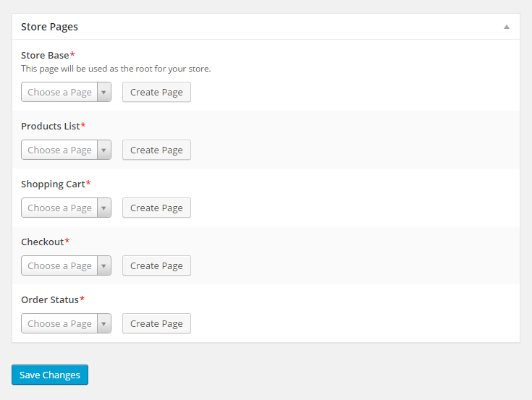
Task: Create a page for Products List
Action: tap(156, 150)
